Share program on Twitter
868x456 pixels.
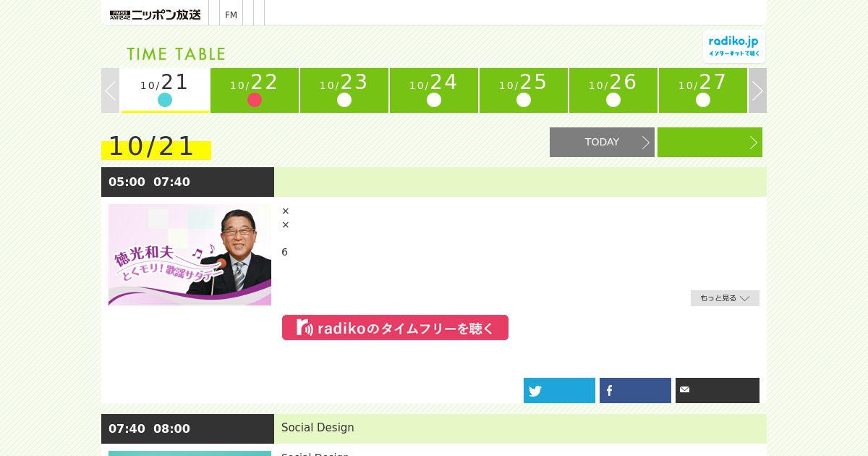coord(559,390)
